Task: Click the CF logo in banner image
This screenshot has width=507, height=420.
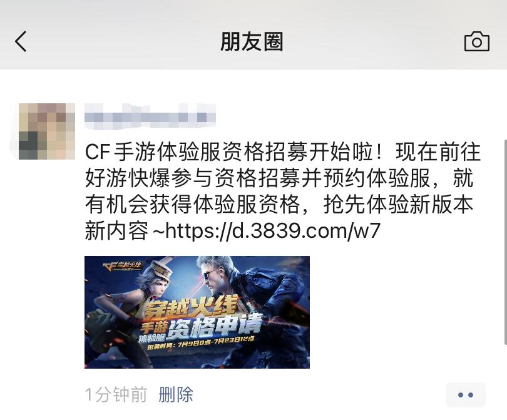Action: tap(122, 266)
